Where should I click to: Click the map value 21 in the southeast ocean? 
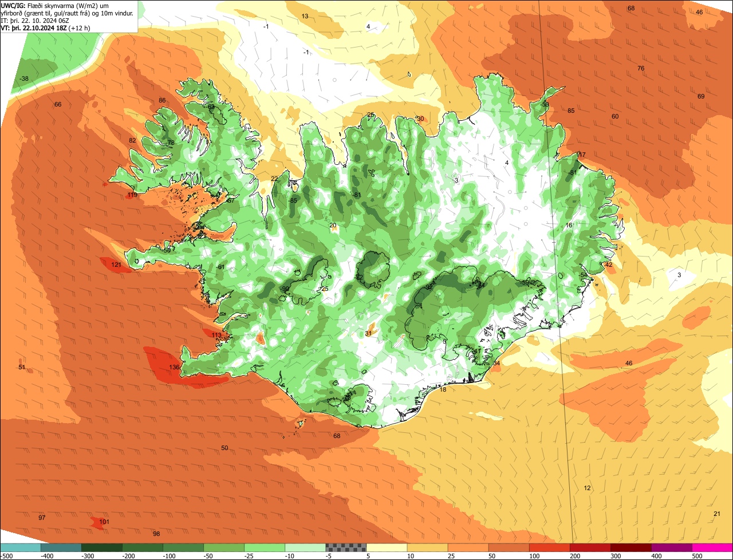[717, 514]
